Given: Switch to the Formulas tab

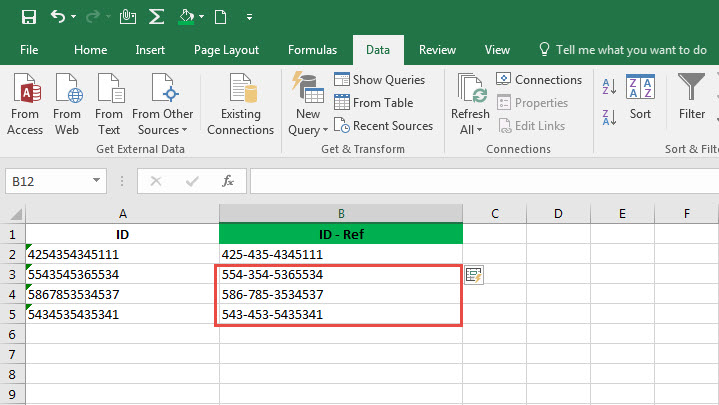Looking at the screenshot, I should pyautogui.click(x=312, y=50).
